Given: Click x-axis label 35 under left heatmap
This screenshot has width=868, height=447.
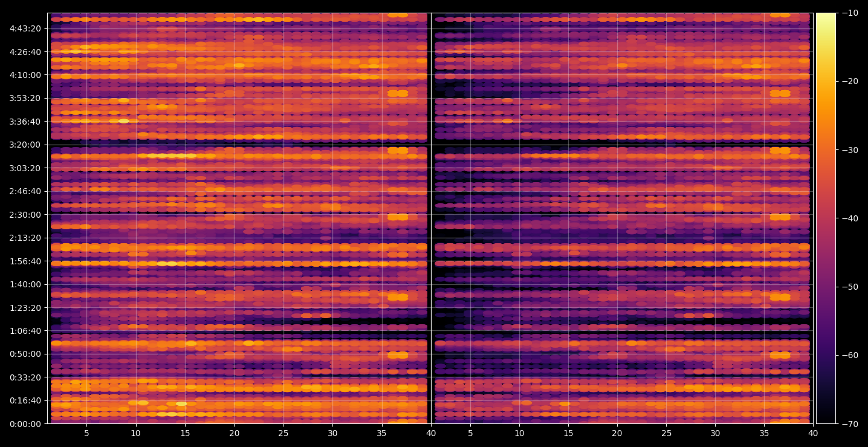Looking at the screenshot, I should coord(381,433).
